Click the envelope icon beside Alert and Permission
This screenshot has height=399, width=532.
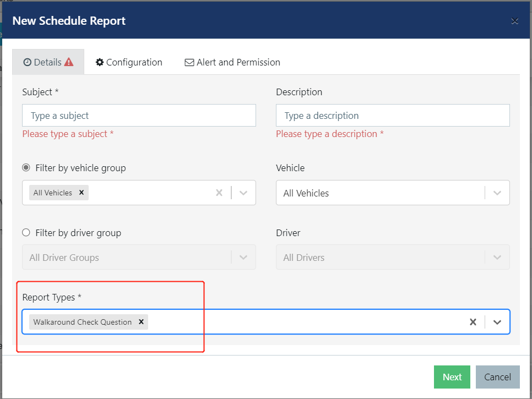(189, 62)
